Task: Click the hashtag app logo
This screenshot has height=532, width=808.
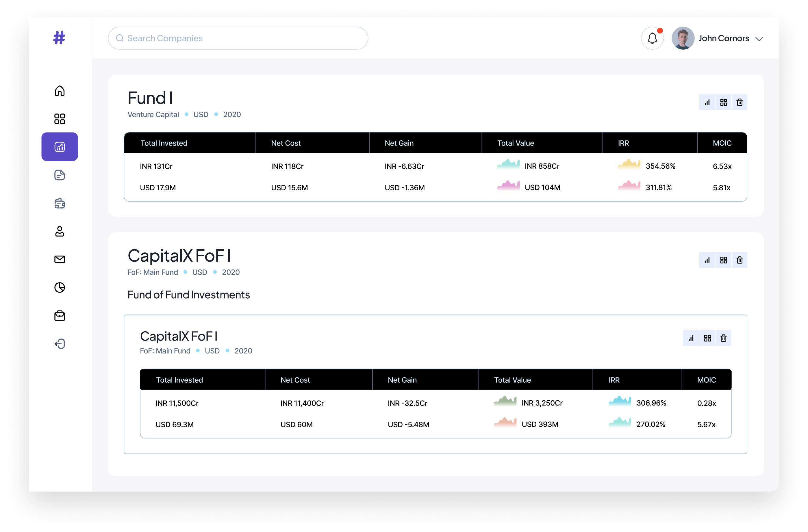Action: click(60, 38)
